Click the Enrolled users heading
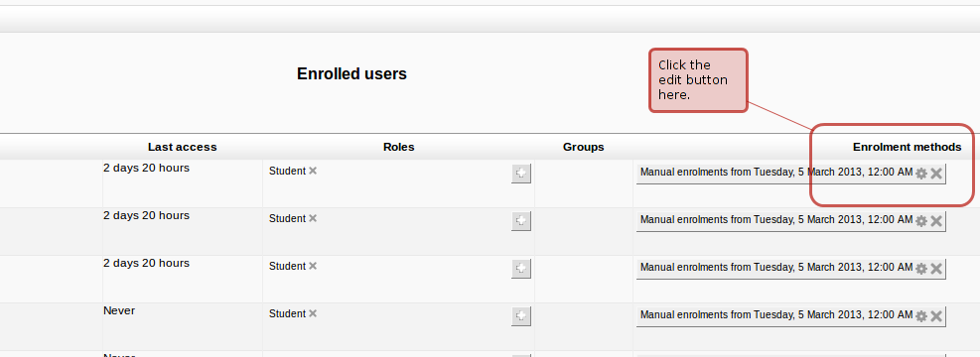 (351, 73)
